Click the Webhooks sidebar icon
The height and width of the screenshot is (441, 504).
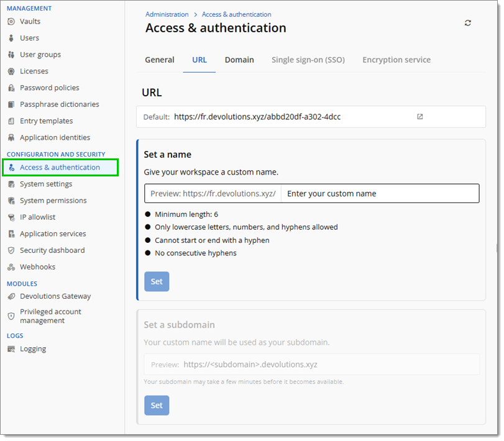(11, 267)
